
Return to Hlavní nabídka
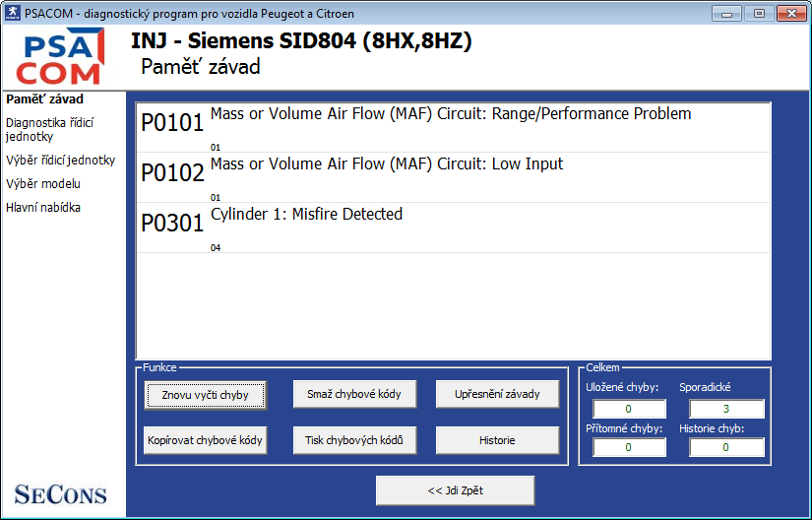tap(43, 207)
